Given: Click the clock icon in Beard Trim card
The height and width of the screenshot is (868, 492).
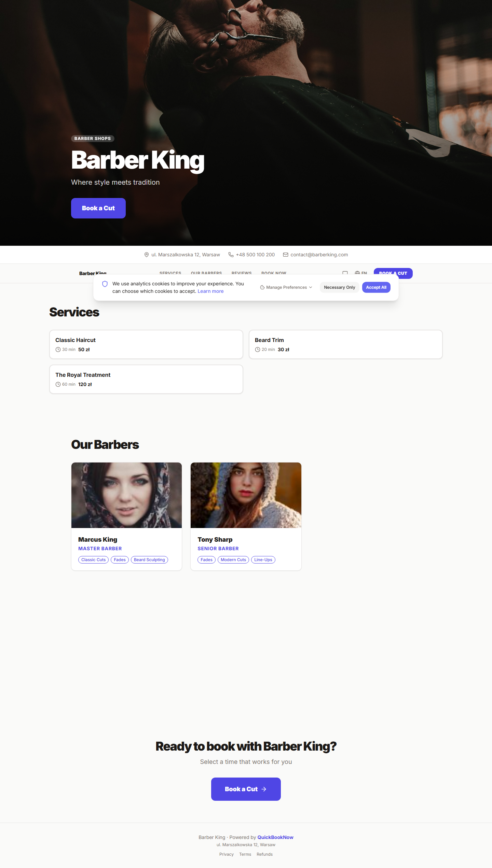Looking at the screenshot, I should click(258, 350).
